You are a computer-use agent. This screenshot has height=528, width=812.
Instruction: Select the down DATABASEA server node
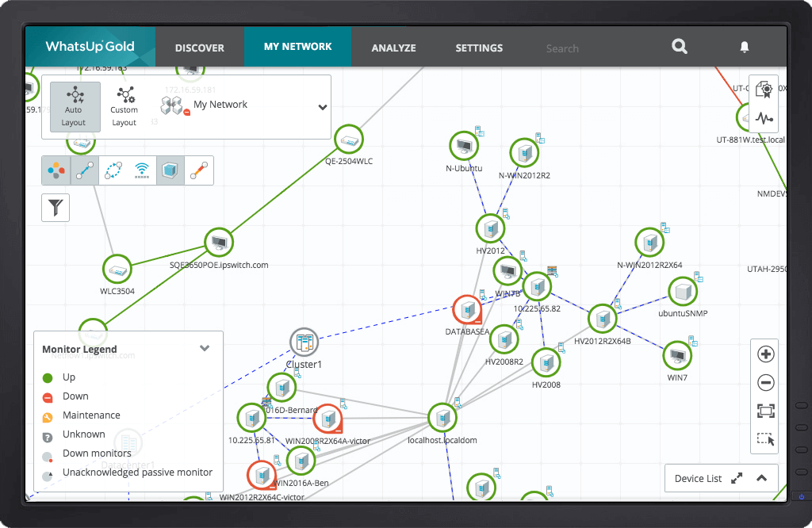(x=467, y=310)
